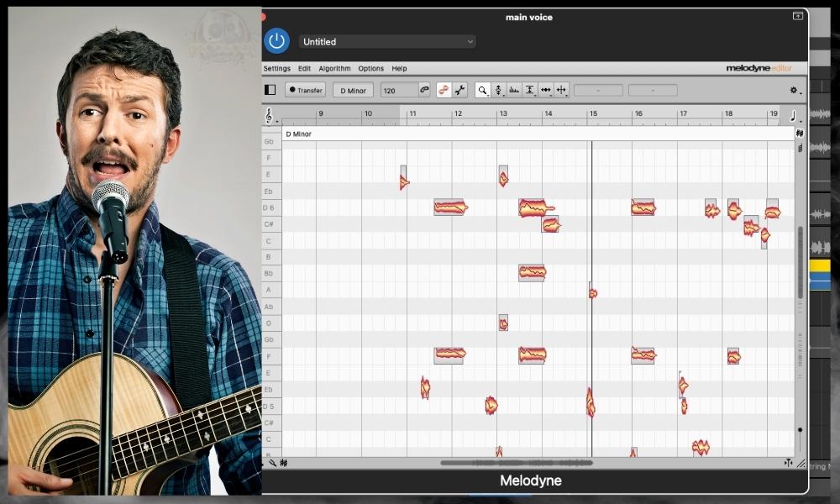Click the bottom-left wrench icon
The width and height of the screenshot is (840, 504).
(x=272, y=463)
